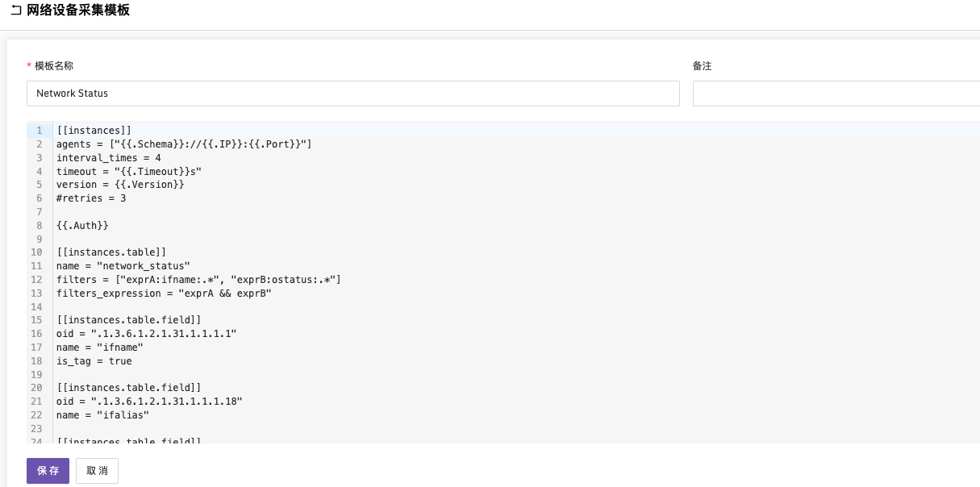
Task: Click gutter line number 19
Action: 36,375
